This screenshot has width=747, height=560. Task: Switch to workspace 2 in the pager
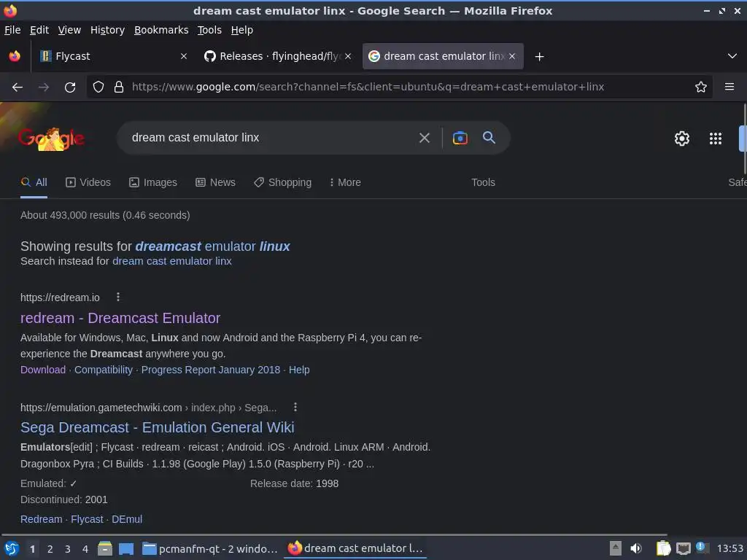(50, 549)
